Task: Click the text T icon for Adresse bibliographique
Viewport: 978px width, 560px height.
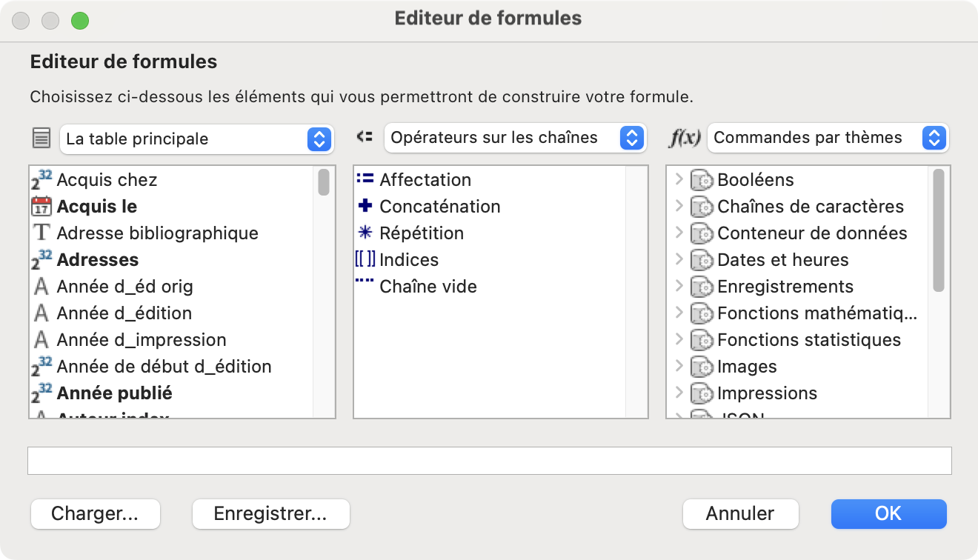Action: 41,233
